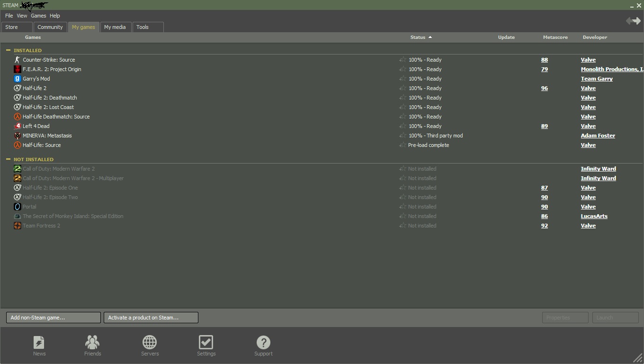Sort games by Status column

pos(421,37)
